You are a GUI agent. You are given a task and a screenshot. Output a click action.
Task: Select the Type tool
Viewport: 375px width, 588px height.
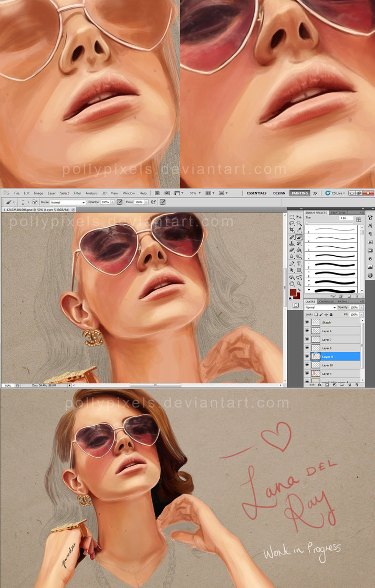tap(299, 264)
